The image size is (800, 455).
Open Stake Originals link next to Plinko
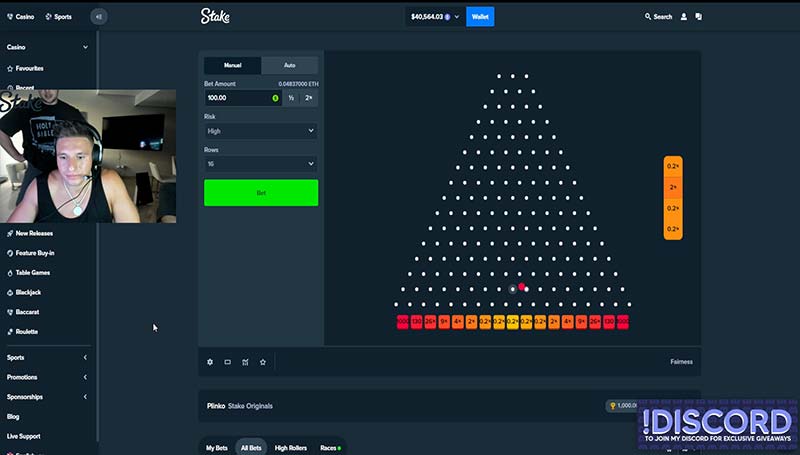[250, 406]
